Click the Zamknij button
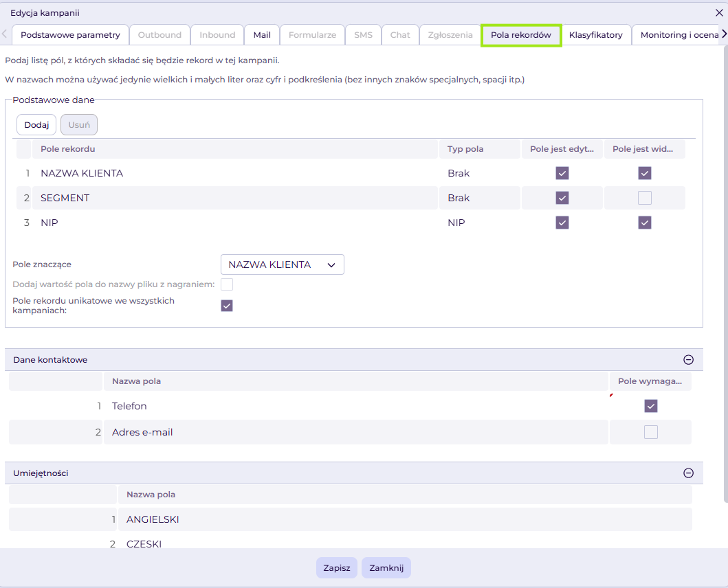The image size is (728, 588). tap(386, 567)
